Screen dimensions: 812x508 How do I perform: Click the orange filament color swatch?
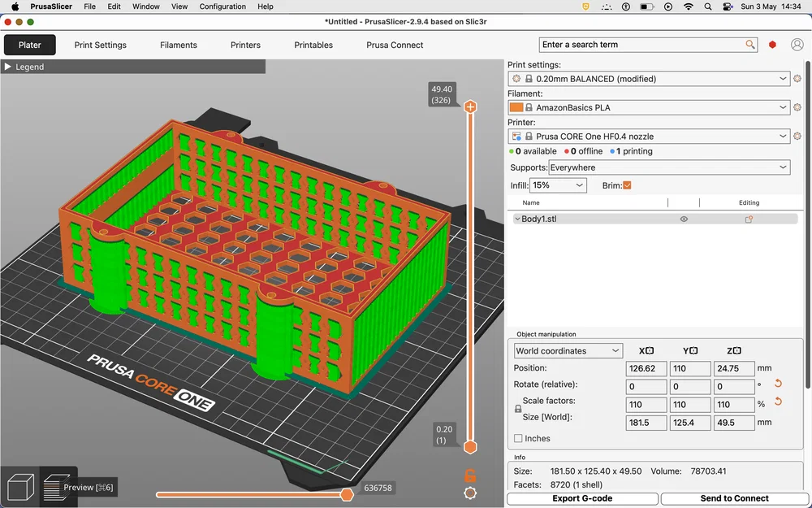[516, 107]
